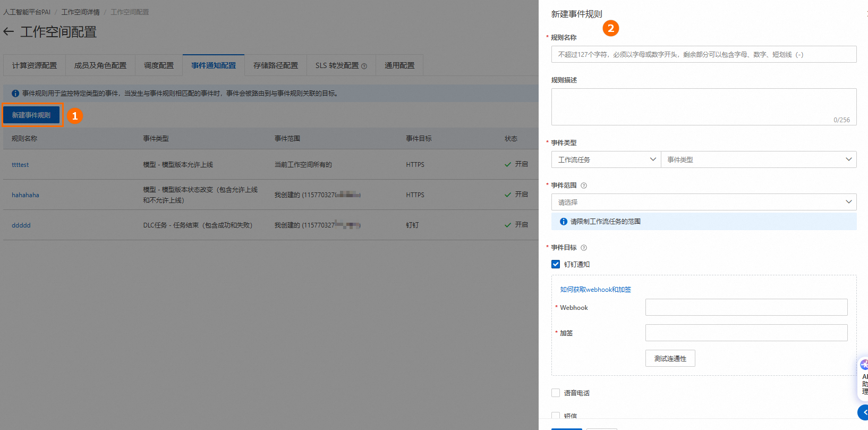Click the 模型 - 模型版本允许上线 cell
This screenshot has height=430, width=868.
click(178, 165)
